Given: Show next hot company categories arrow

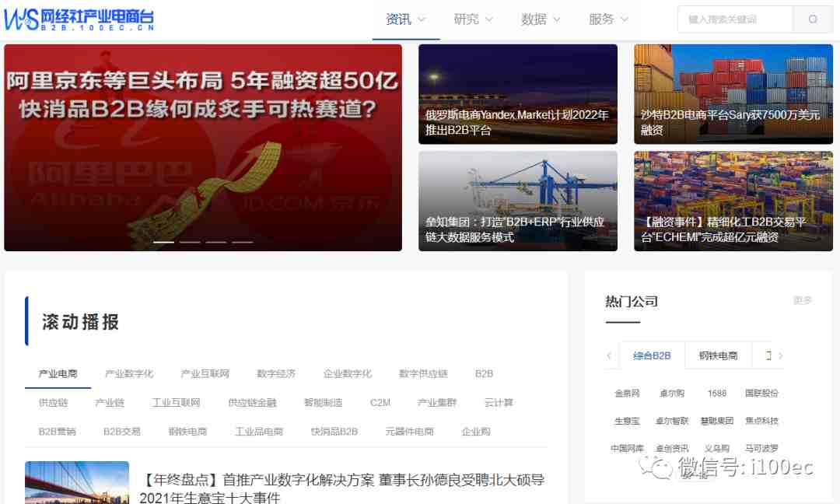Looking at the screenshot, I should click(x=781, y=355).
